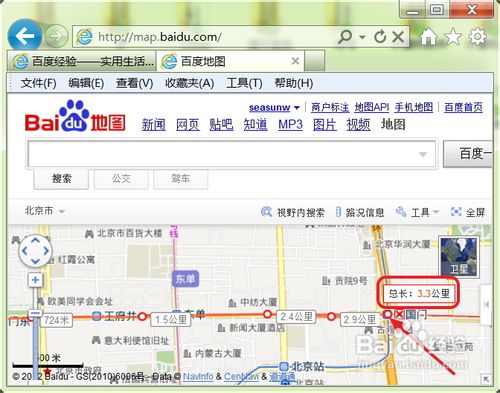The width and height of the screenshot is (500, 393).
Task: Open the 商户标注 link
Action: 330,107
